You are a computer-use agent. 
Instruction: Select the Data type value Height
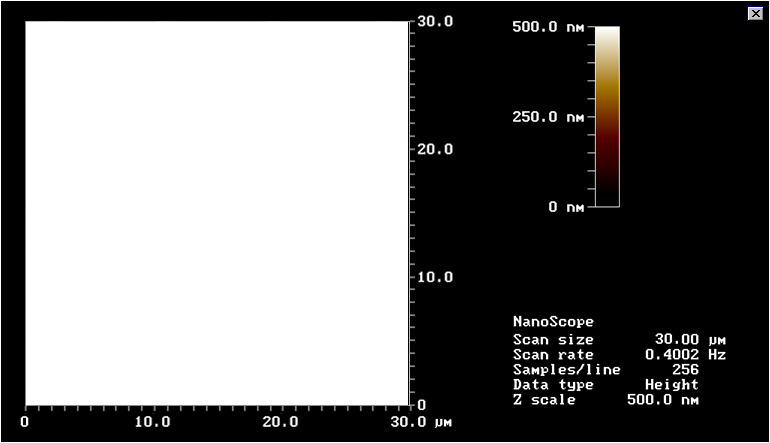(x=672, y=384)
